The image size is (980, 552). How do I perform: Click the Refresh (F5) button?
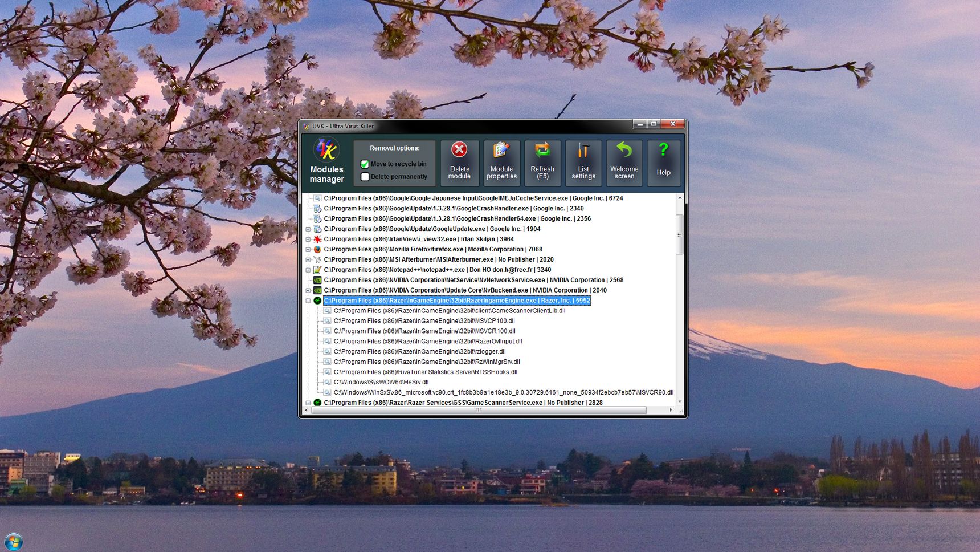(542, 163)
